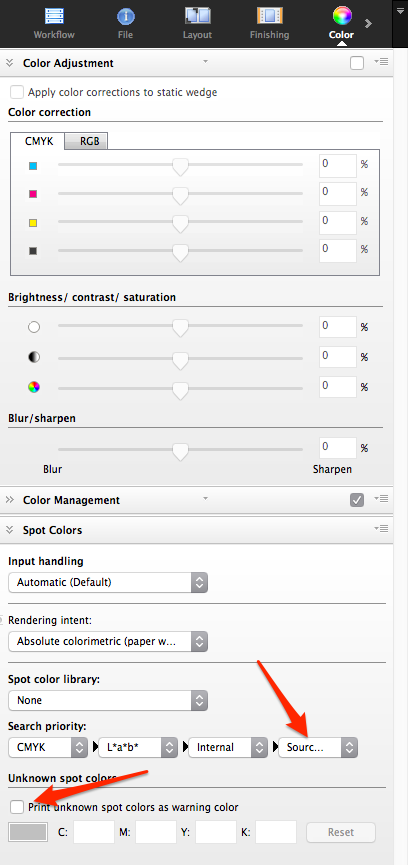Image resolution: width=408 pixels, height=865 pixels.
Task: Open Spot Colors panel options menu icon
Action: pyautogui.click(x=382, y=528)
